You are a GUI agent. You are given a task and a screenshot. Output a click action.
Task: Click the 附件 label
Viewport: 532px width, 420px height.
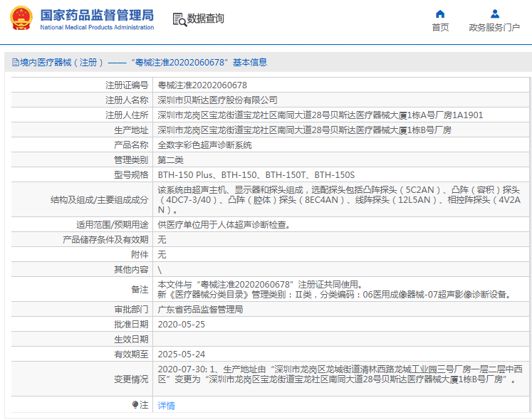(140, 254)
